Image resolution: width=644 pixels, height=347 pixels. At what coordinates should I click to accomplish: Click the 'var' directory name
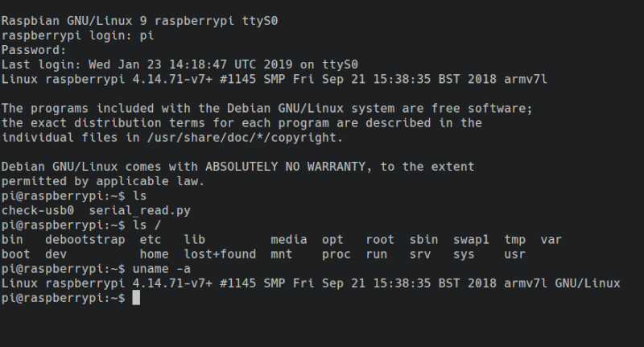click(551, 240)
